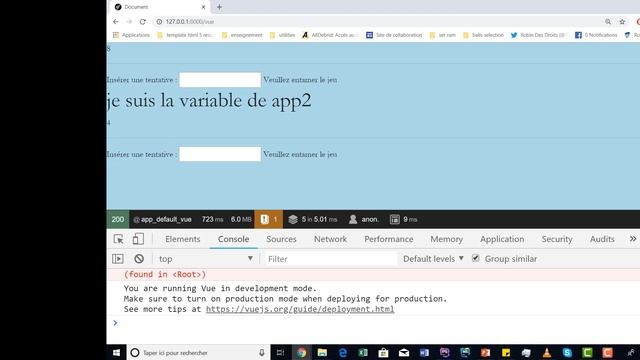Open the Site de collaboration bookmark
The height and width of the screenshot is (360, 640).
tap(394, 35)
